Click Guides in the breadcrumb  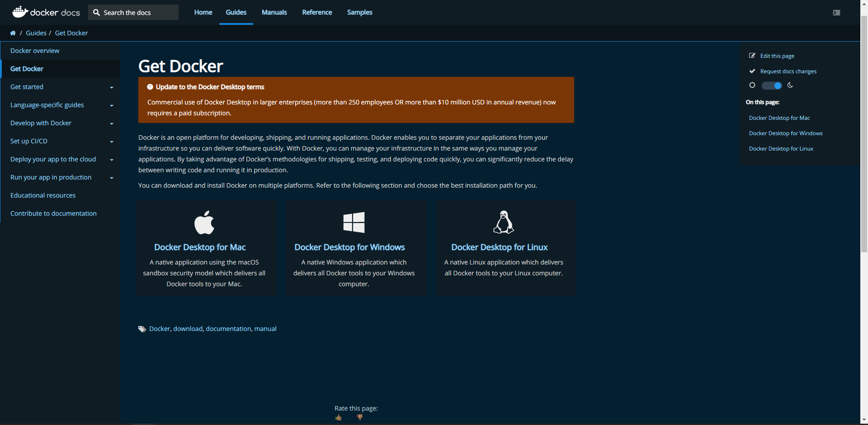click(36, 33)
